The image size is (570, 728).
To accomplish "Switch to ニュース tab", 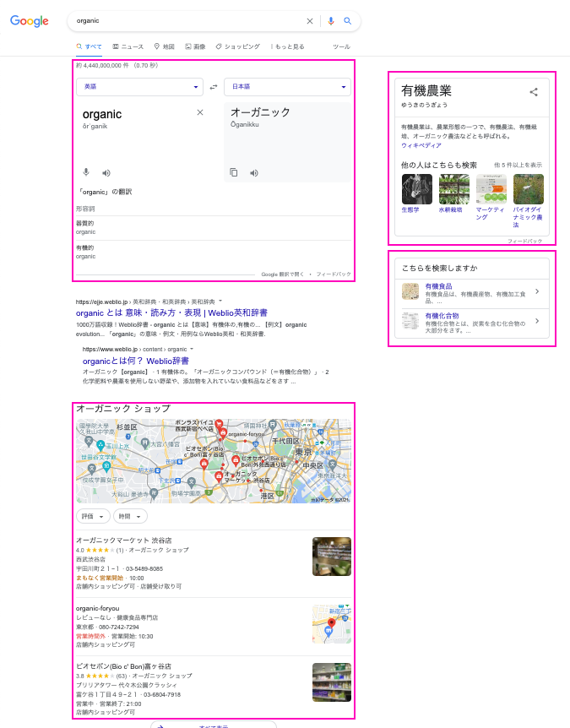I will point(128,46).
